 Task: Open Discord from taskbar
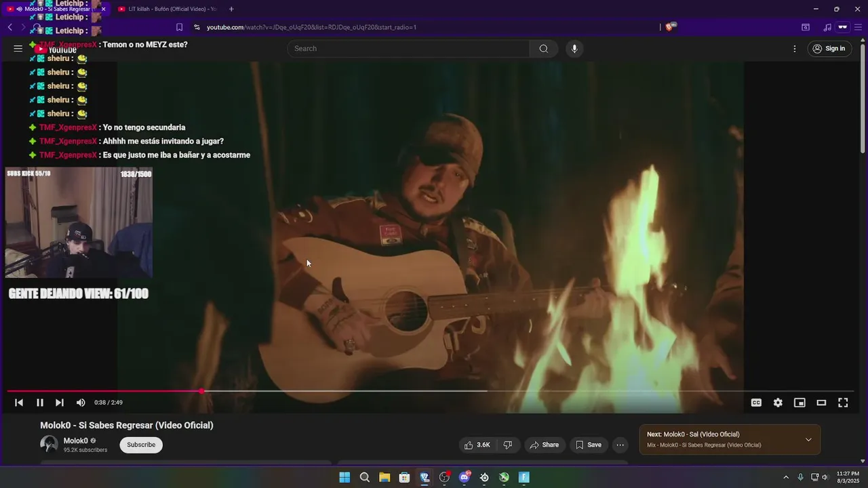[465, 477]
